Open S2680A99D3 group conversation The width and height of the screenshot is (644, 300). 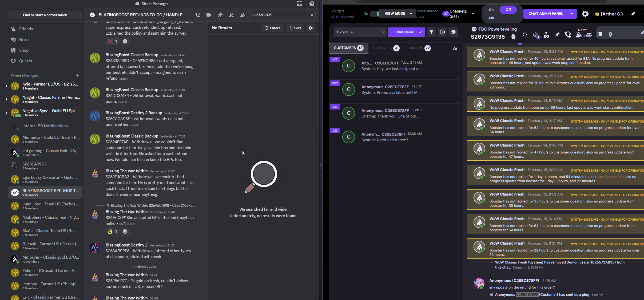tap(45, 166)
